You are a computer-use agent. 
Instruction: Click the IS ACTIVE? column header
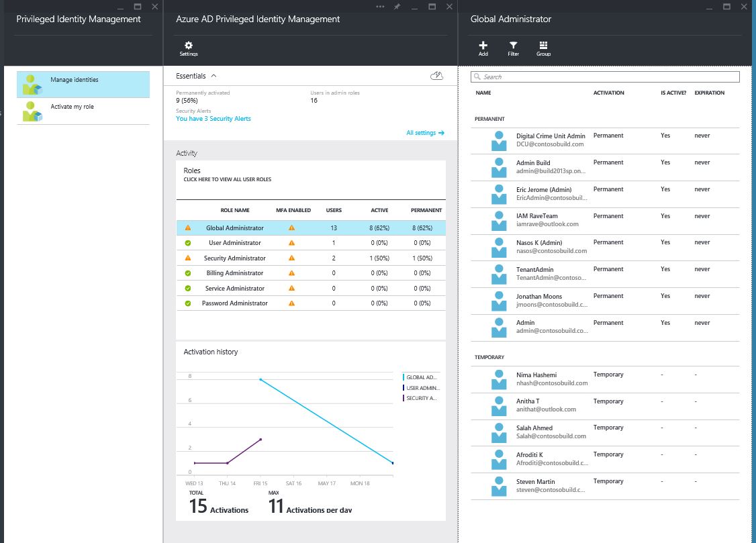pos(673,93)
